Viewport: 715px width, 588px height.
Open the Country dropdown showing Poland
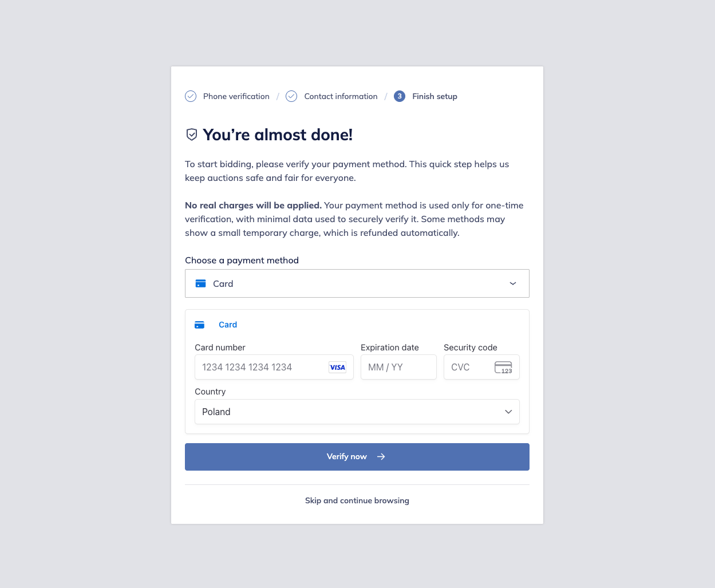(x=357, y=412)
